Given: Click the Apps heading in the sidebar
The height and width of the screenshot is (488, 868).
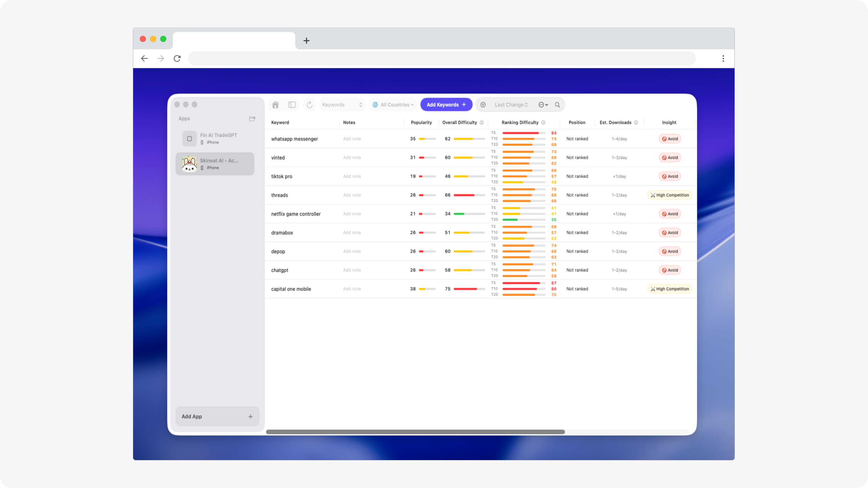Looking at the screenshot, I should (184, 119).
